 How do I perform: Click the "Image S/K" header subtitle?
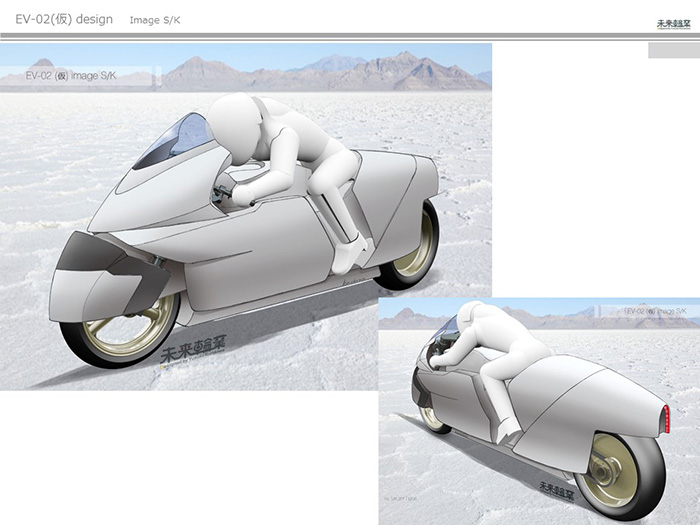click(x=157, y=20)
